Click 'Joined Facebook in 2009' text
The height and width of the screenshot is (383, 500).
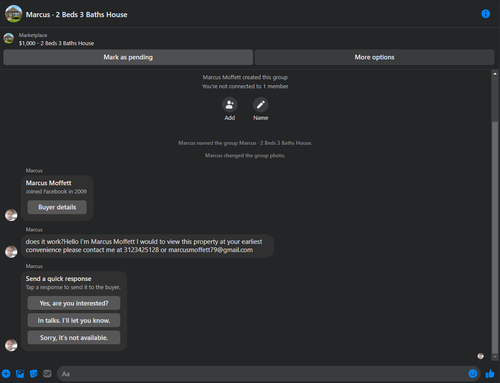point(56,192)
